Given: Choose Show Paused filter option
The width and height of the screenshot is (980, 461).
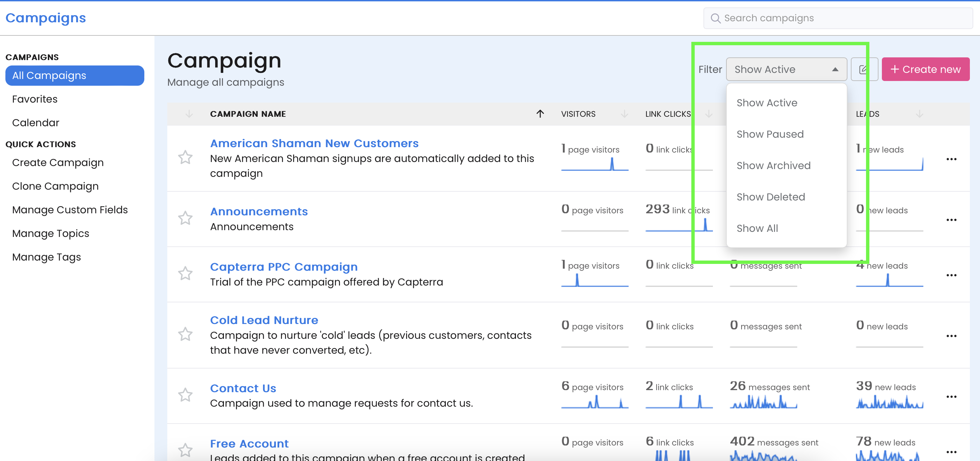Looking at the screenshot, I should coord(786,134).
